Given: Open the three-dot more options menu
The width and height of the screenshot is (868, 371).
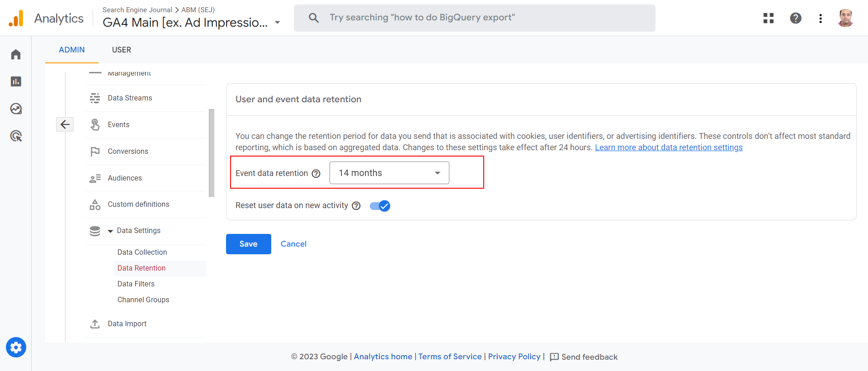Looking at the screenshot, I should pos(820,19).
